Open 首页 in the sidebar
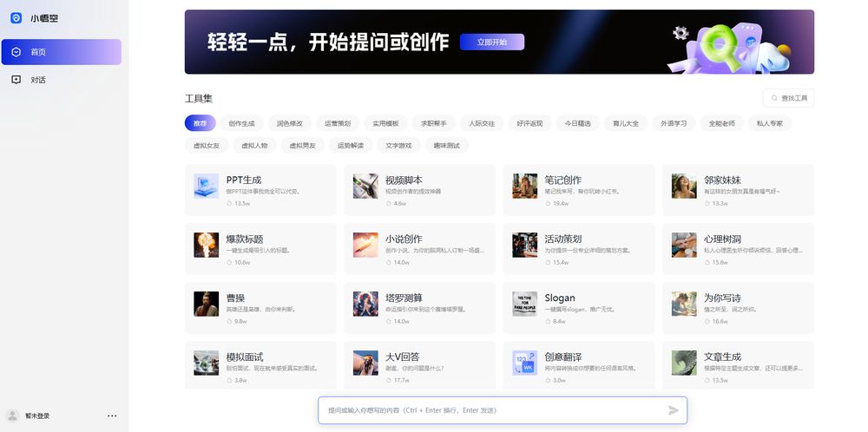Viewport: 868px width, 432px height. coord(61,52)
